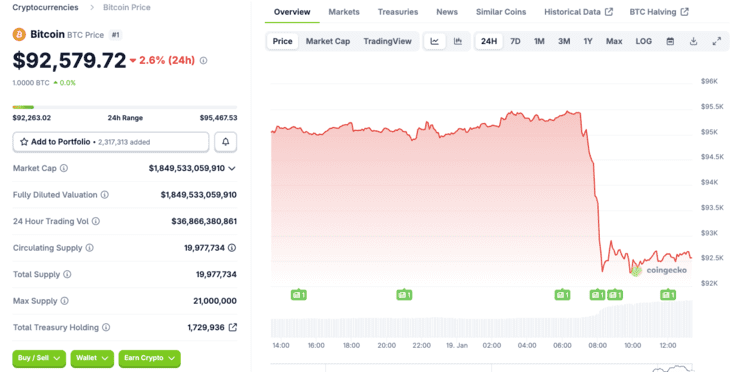Switch to the Markets tab
This screenshot has width=750, height=372.
pyautogui.click(x=344, y=12)
